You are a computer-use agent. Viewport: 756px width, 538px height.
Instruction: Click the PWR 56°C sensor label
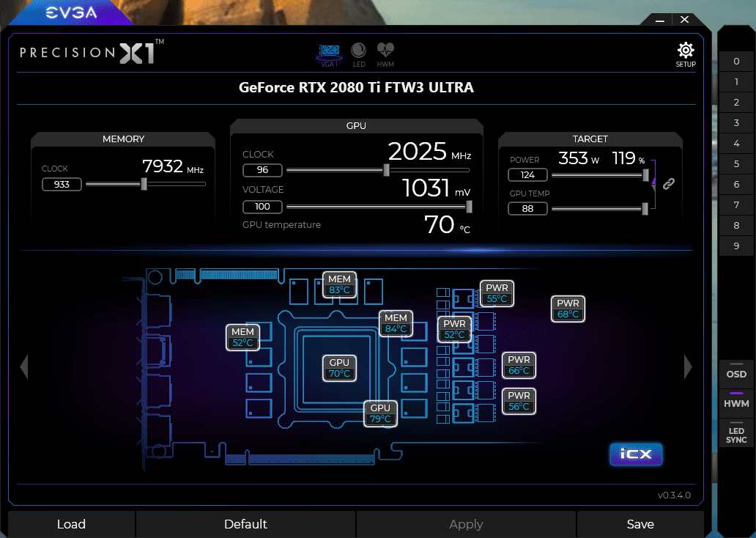tap(519, 401)
